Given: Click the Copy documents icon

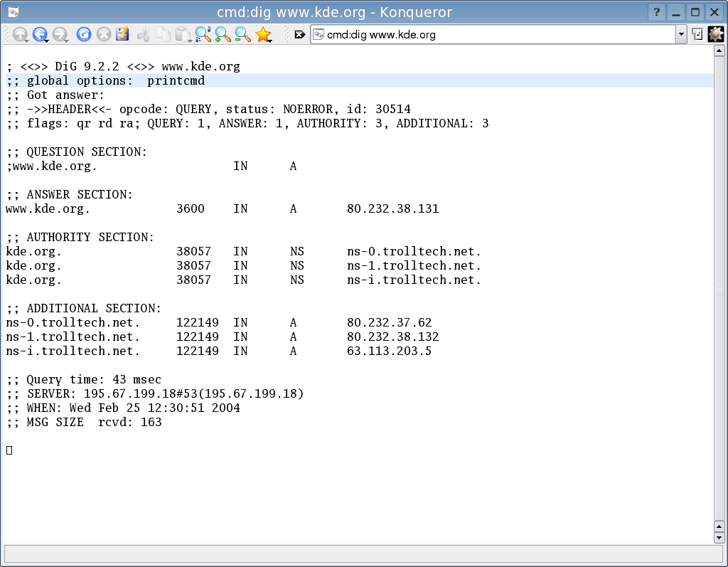Looking at the screenshot, I should [x=163, y=34].
